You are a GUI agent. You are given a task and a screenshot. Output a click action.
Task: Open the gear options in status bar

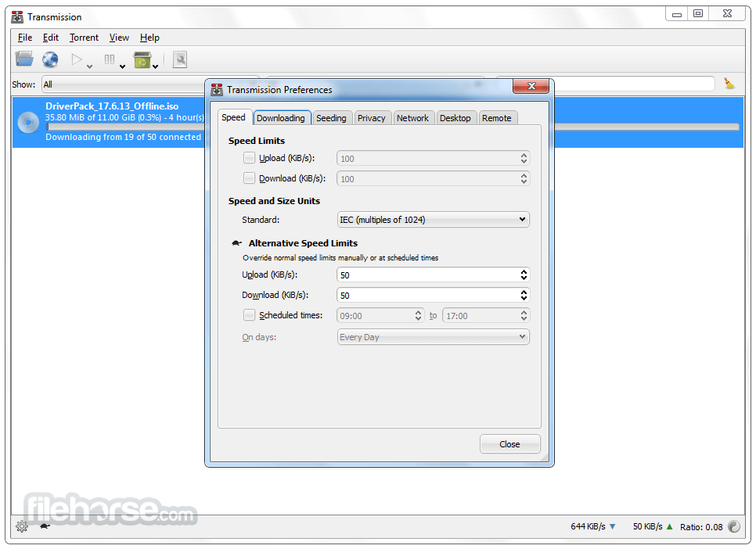pos(22,526)
